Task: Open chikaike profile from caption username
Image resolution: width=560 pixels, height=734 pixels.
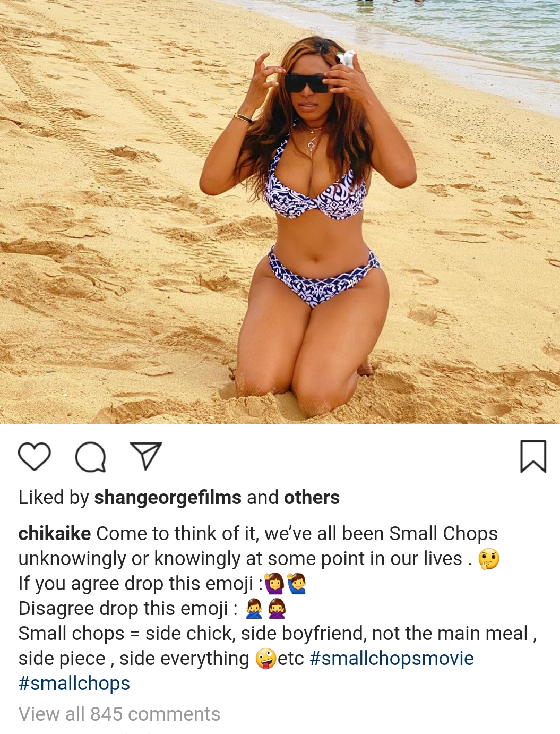Action: 55,533
